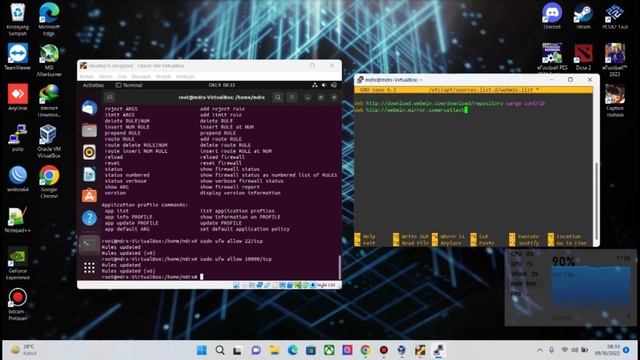The height and width of the screenshot is (360, 640).
Task: Open eFootball PES desktop icon
Action: (552, 57)
